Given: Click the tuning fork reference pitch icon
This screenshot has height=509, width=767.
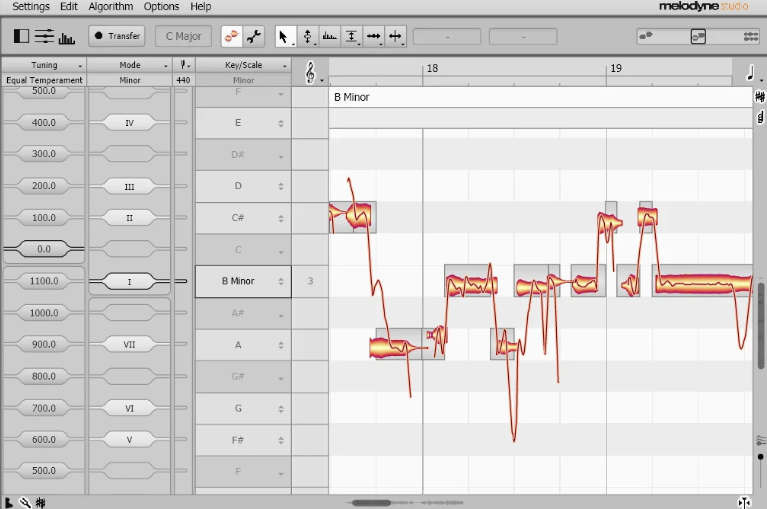Looking at the screenshot, I should point(184,65).
